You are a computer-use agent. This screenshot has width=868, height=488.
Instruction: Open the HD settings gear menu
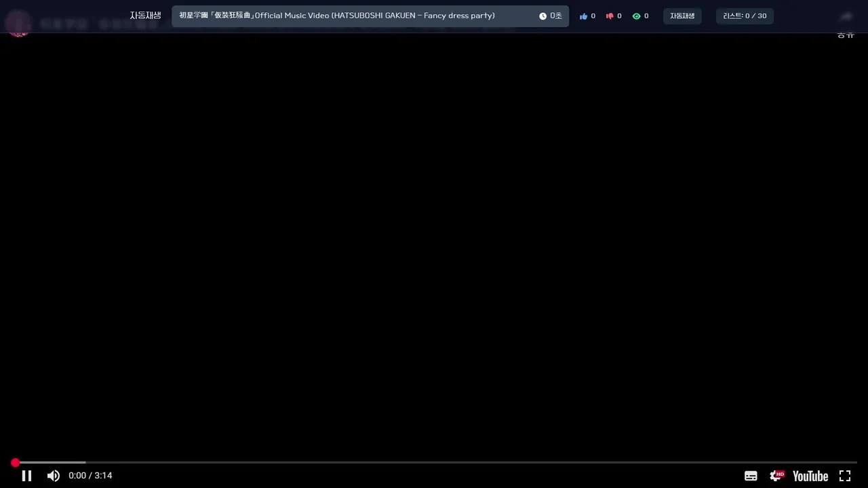(x=777, y=476)
